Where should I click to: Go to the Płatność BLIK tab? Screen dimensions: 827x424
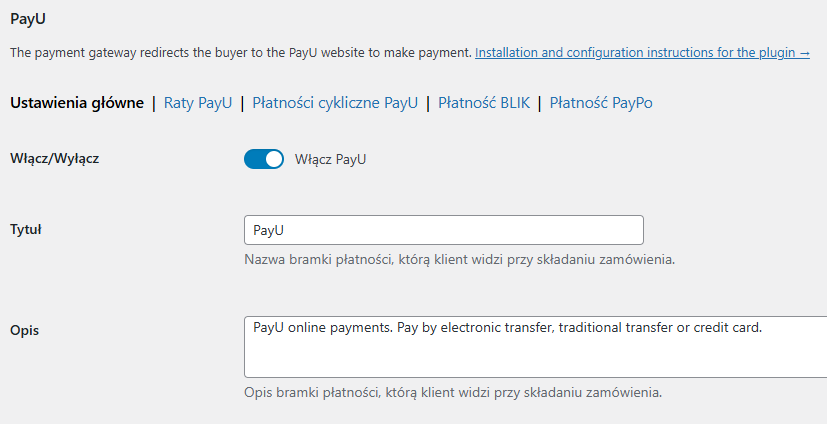tap(484, 102)
